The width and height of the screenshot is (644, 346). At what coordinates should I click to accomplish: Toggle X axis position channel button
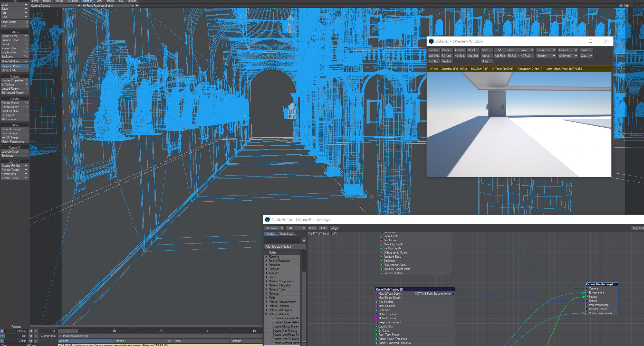click(x=2, y=331)
